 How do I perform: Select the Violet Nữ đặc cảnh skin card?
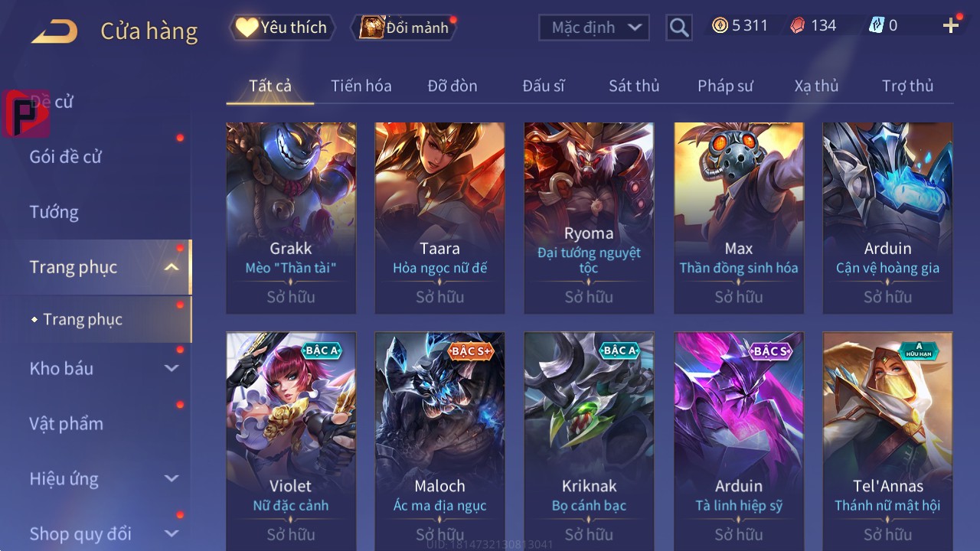pyautogui.click(x=291, y=440)
